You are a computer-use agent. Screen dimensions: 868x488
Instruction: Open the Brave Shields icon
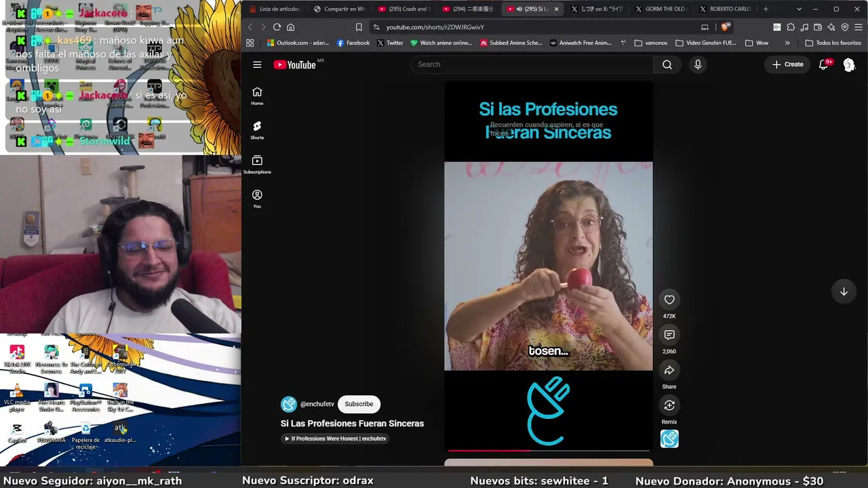[x=725, y=27]
